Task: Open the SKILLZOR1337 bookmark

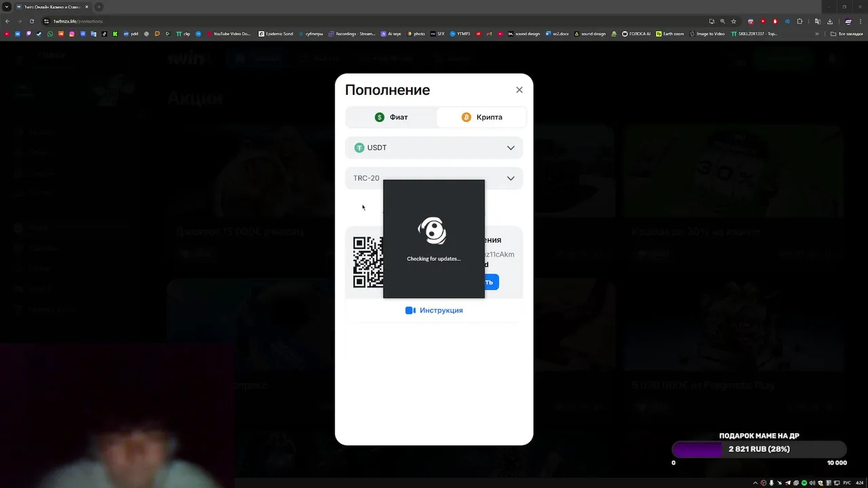Action: 754,34
